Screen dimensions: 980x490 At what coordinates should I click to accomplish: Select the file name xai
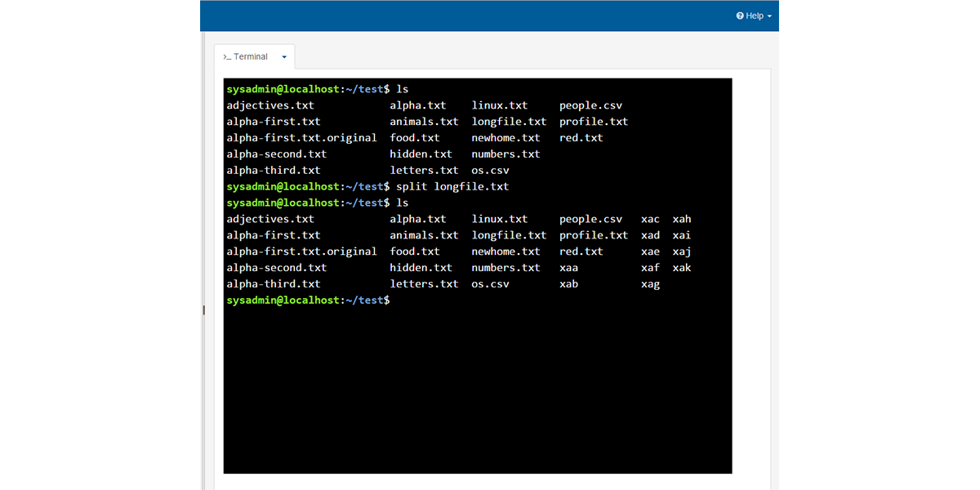coord(682,235)
